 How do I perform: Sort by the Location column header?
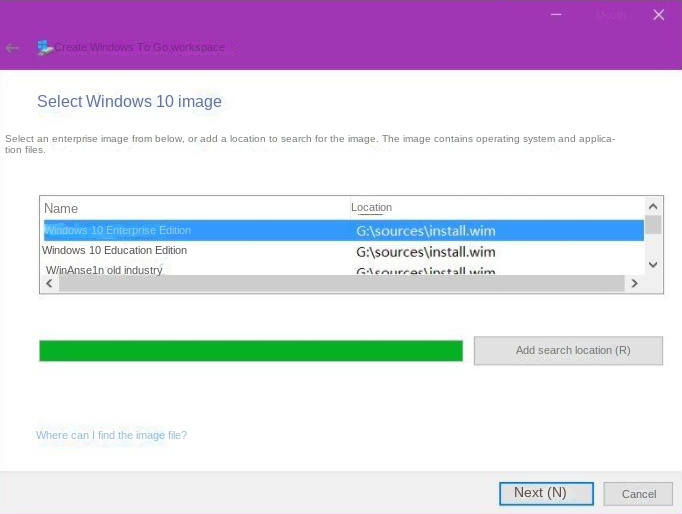pos(371,207)
